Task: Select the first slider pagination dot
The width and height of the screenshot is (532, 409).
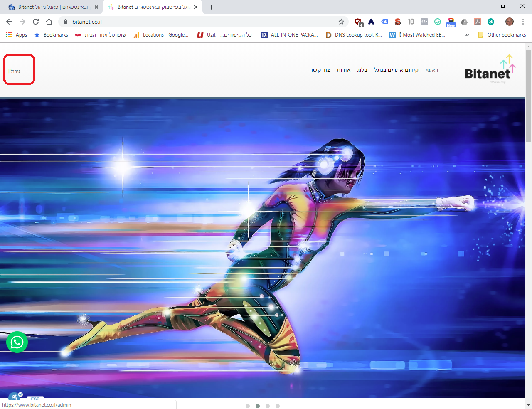Action: [x=248, y=406]
